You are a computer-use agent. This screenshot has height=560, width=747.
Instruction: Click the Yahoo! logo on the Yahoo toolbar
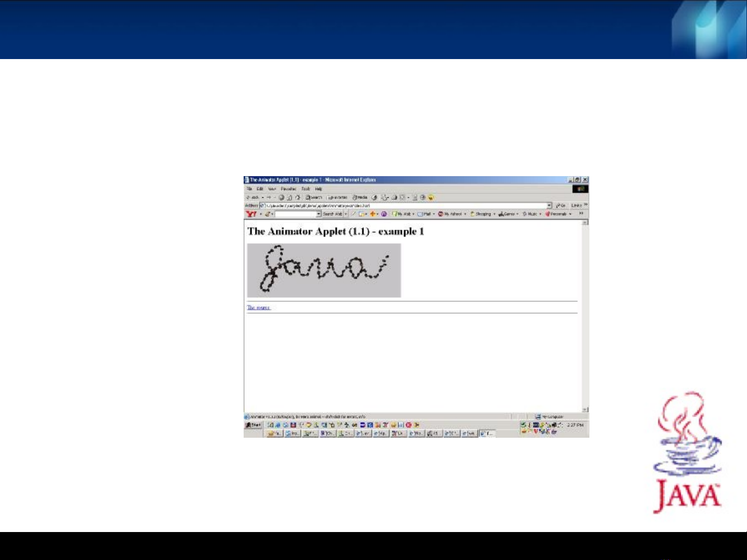coord(251,214)
